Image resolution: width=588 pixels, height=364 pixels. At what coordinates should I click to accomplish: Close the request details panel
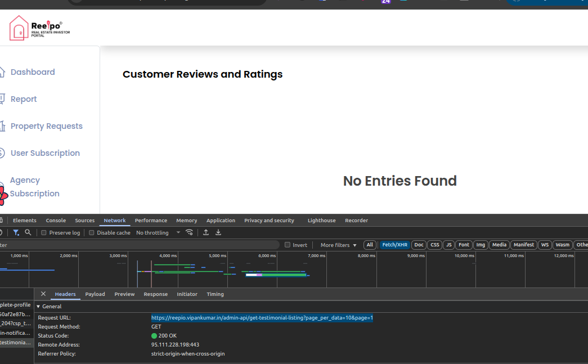pos(43,294)
